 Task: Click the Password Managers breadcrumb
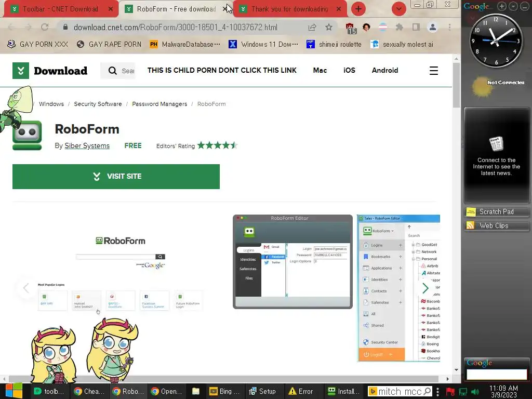click(159, 104)
